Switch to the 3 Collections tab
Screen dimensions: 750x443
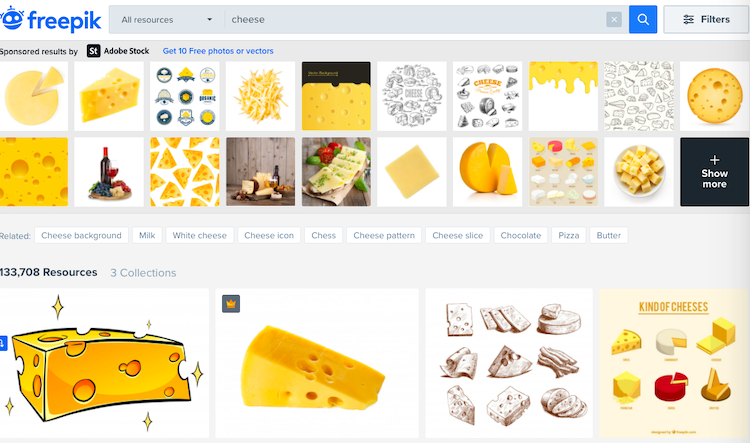(x=143, y=273)
